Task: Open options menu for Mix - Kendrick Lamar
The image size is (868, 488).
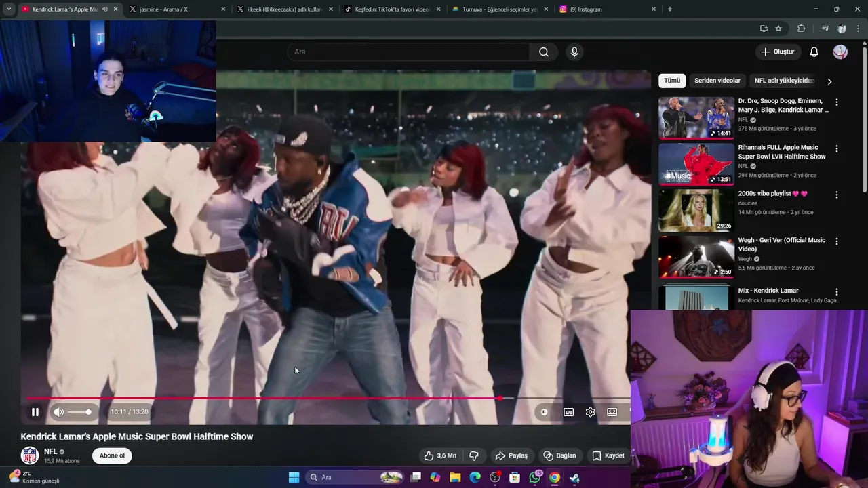Action: (x=837, y=291)
